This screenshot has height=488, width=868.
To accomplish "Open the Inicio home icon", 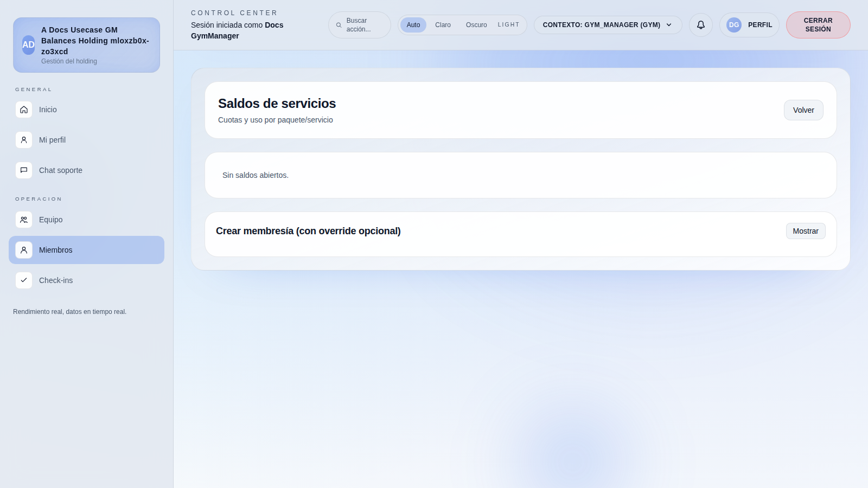I will [24, 110].
